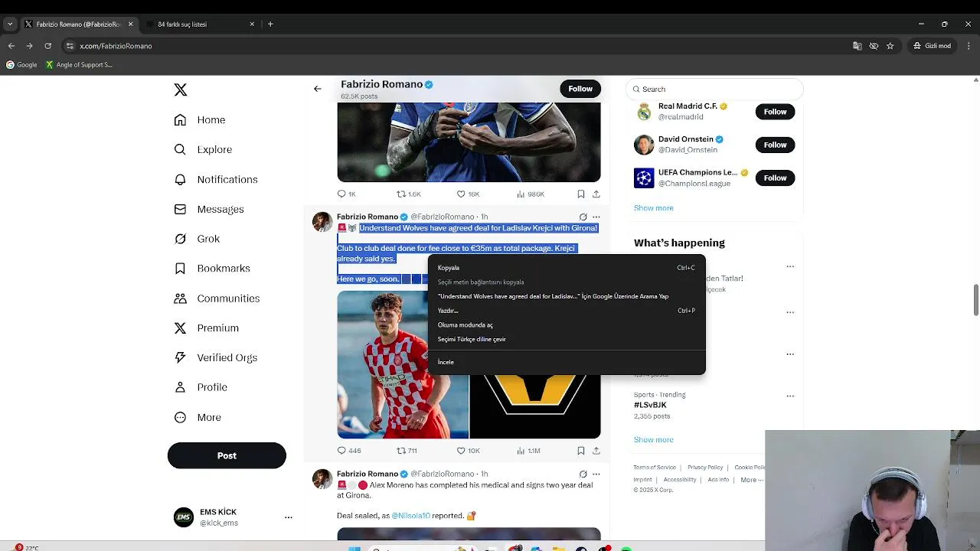Open Profile from the sidebar
The height and width of the screenshot is (551, 980).
tap(201, 387)
